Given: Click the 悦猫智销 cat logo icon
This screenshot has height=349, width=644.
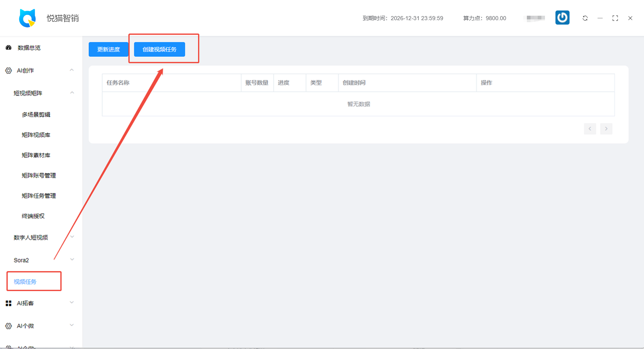Looking at the screenshot, I should 27,18.
